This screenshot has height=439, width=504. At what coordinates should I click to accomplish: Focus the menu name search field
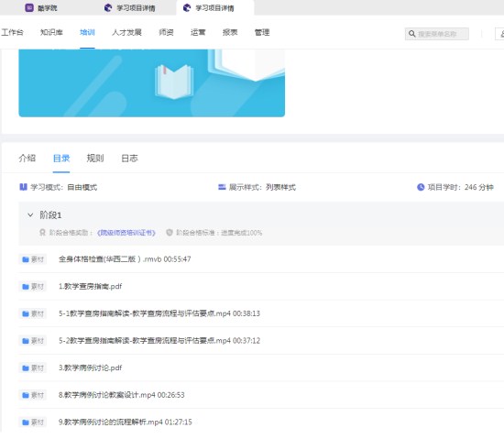[x=436, y=34]
